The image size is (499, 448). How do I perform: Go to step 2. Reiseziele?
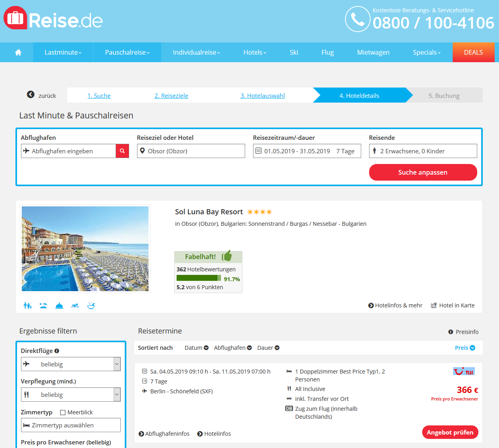171,95
